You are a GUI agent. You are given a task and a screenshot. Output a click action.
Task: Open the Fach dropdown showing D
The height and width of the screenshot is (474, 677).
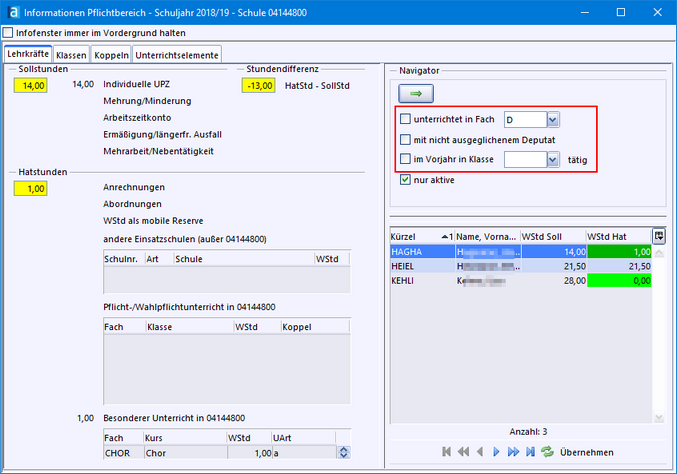point(553,119)
